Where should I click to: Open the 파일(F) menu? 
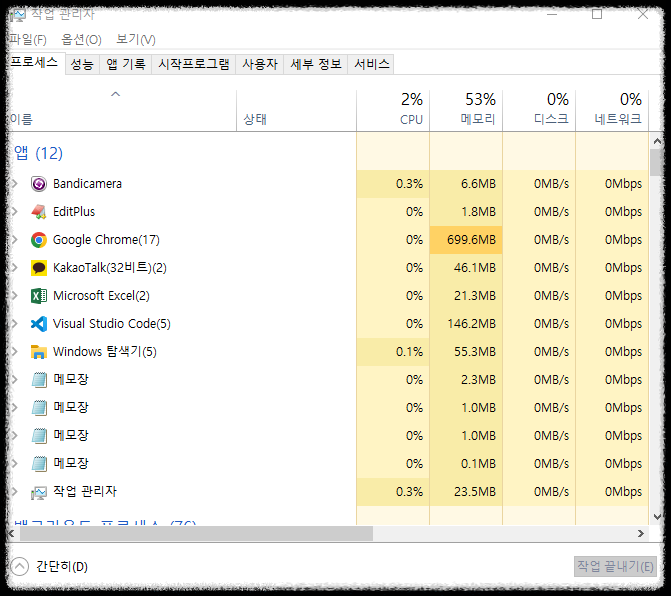point(28,40)
